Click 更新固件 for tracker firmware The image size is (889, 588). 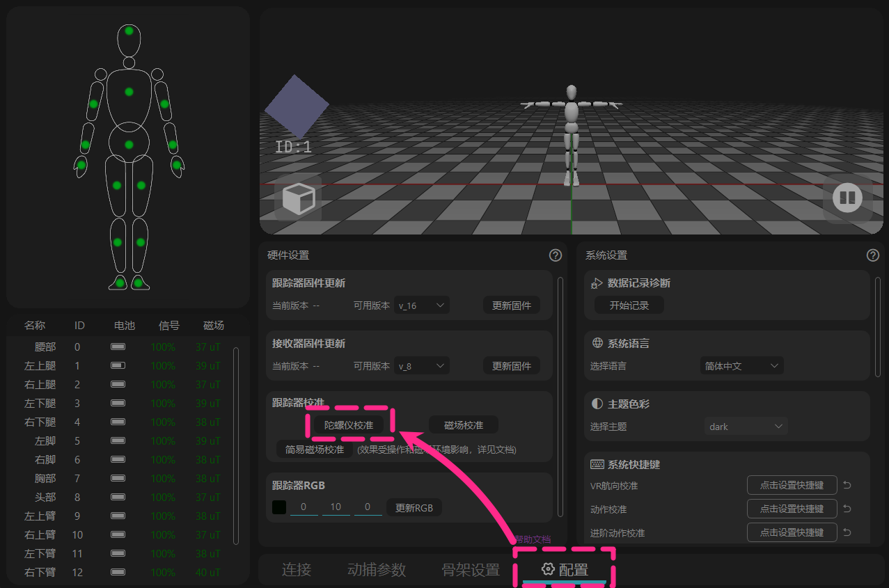[x=512, y=305]
